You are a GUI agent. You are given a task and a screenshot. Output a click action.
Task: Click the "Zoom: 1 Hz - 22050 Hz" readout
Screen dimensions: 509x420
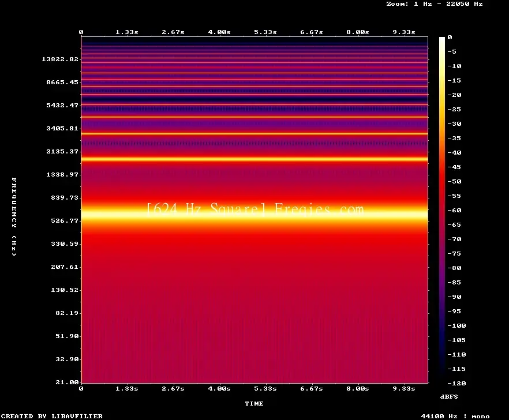(435, 4)
